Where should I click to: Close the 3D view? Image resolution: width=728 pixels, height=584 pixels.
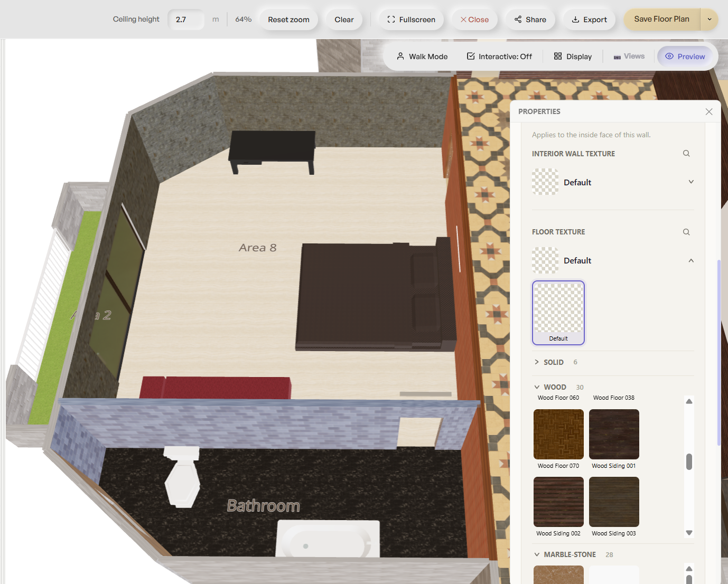pos(474,20)
